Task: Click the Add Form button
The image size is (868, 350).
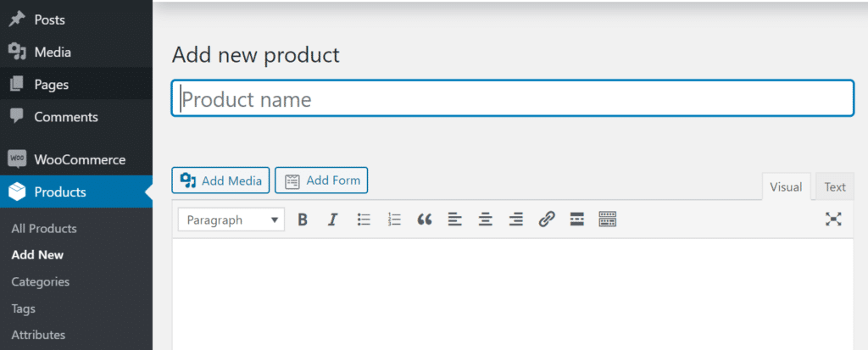Action: pos(321,180)
